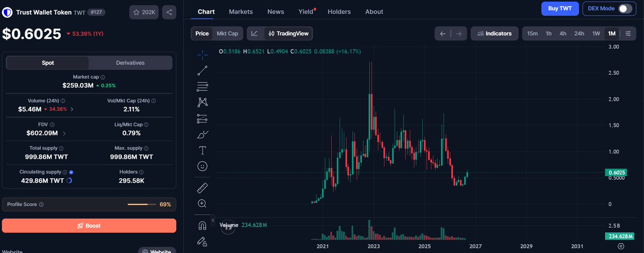The height and width of the screenshot is (253, 644).
Task: Click the Boost button
Action: pyautogui.click(x=89, y=226)
